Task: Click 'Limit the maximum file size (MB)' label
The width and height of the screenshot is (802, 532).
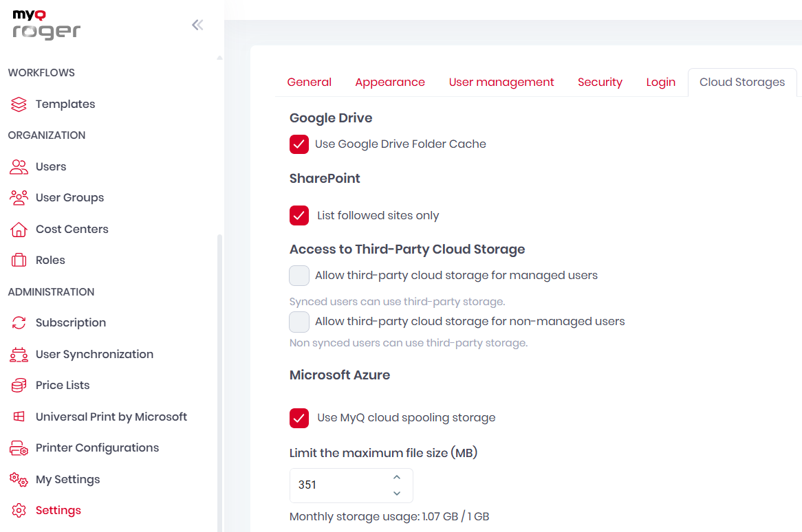Action: pyautogui.click(x=384, y=453)
